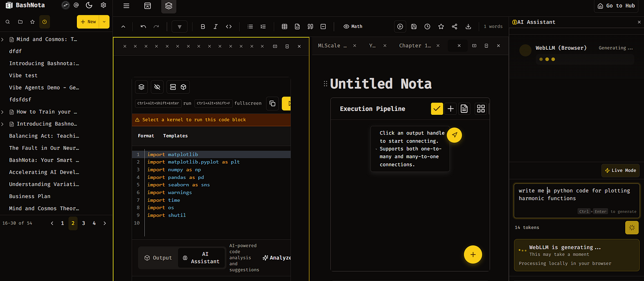Click the bullet list icon
Screen dimensions: 644x281
(250, 27)
